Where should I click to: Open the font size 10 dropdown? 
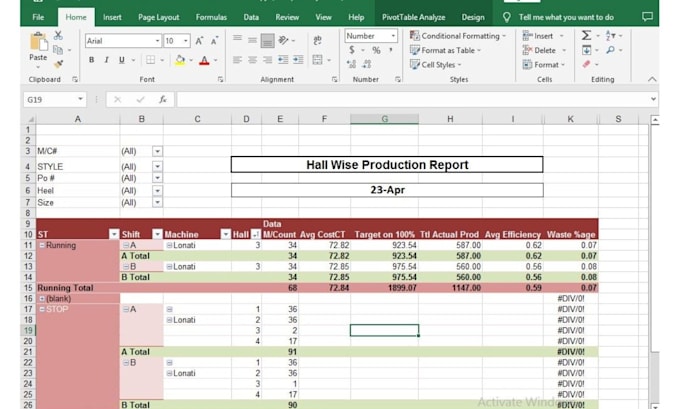click(186, 41)
